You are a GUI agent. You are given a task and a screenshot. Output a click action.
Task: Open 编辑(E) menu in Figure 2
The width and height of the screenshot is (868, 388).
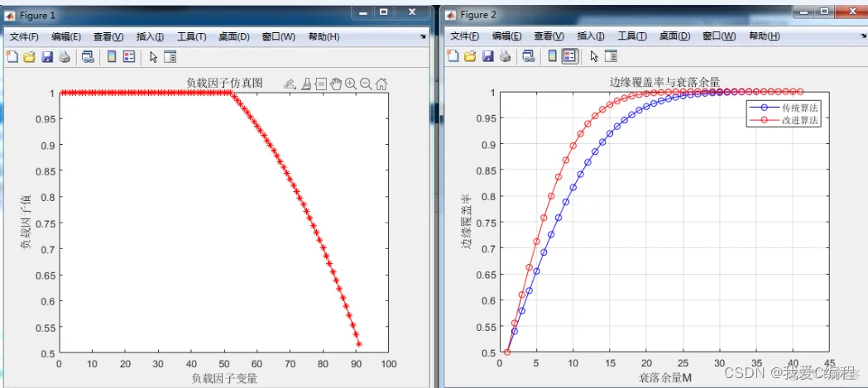pos(507,36)
